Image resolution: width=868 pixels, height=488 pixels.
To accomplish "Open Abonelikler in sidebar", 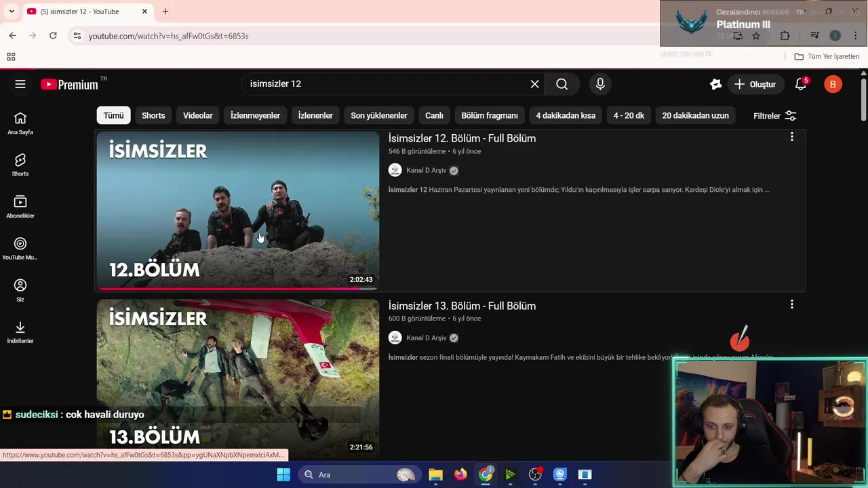I will pyautogui.click(x=20, y=207).
